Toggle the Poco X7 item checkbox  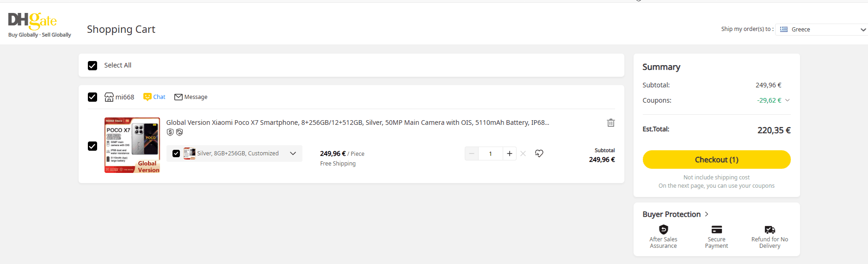point(92,146)
